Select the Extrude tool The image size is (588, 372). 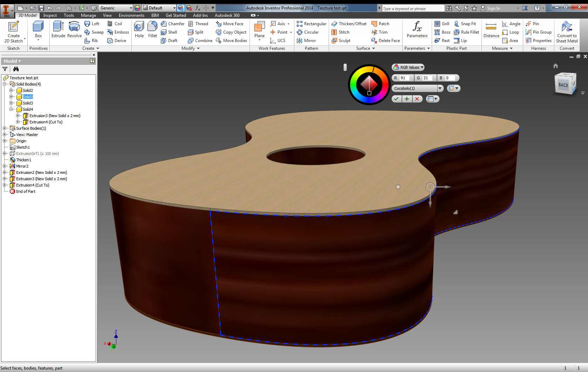[58, 29]
